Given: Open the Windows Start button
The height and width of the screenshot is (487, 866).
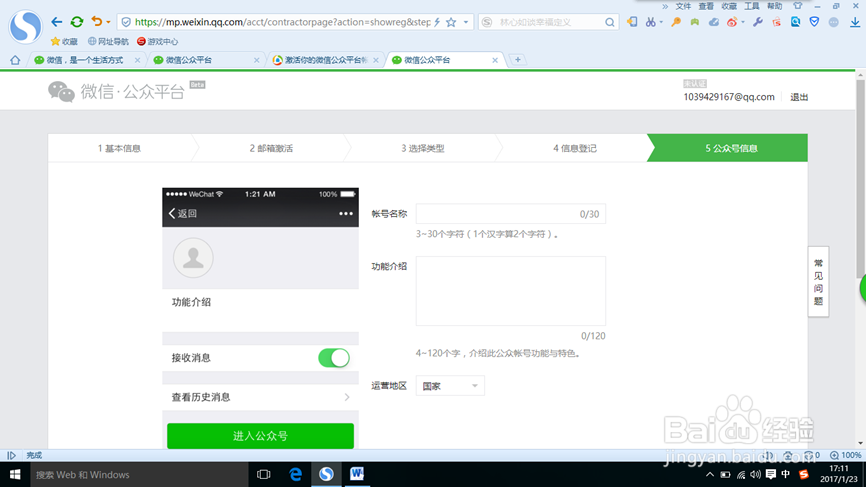Looking at the screenshot, I should (x=15, y=474).
